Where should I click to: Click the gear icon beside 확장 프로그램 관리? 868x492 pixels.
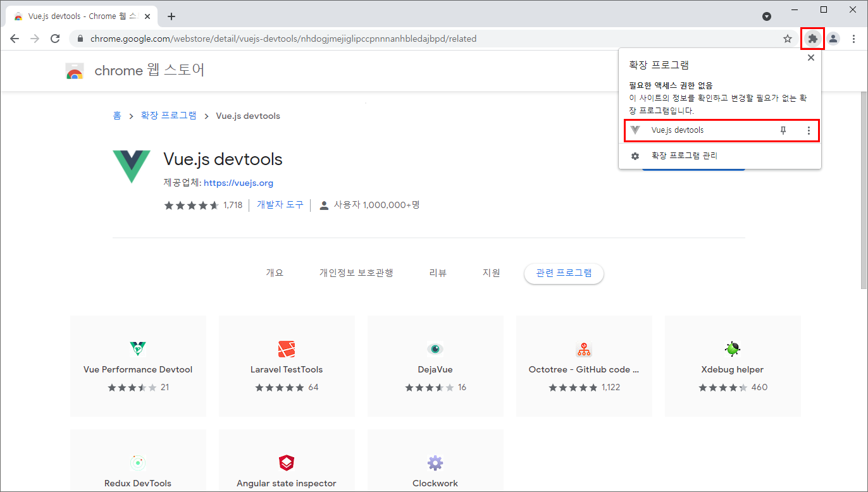pyautogui.click(x=635, y=156)
